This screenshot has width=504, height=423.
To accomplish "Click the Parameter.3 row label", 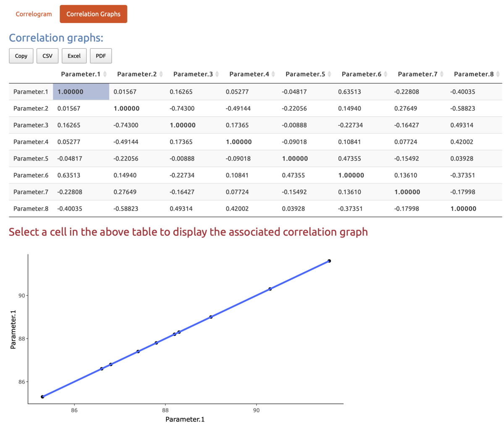I will click(x=31, y=125).
